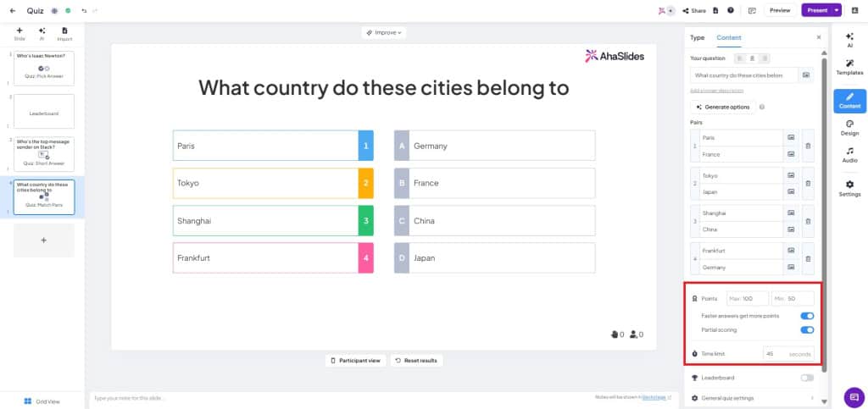Add image to the question field
868x409 pixels.
pyautogui.click(x=807, y=75)
